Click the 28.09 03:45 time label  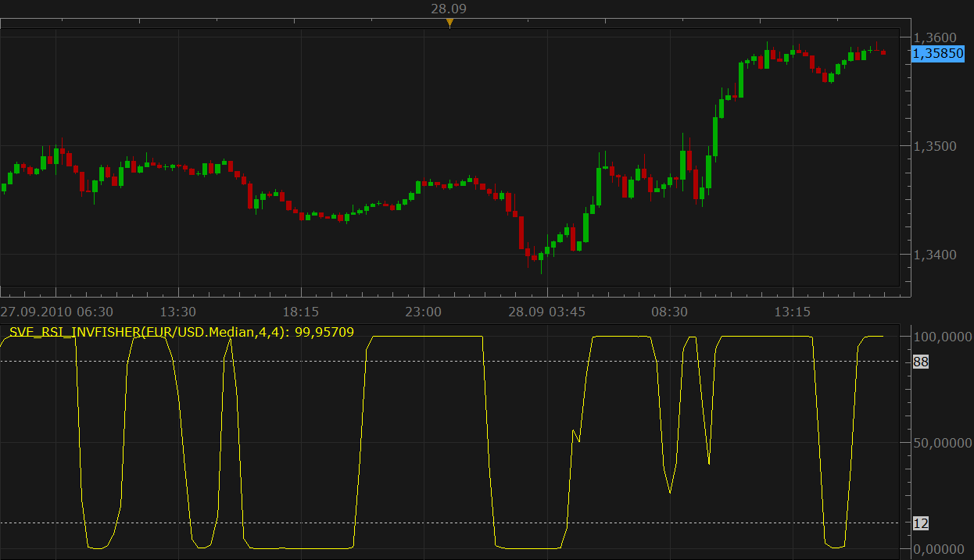[x=546, y=312]
